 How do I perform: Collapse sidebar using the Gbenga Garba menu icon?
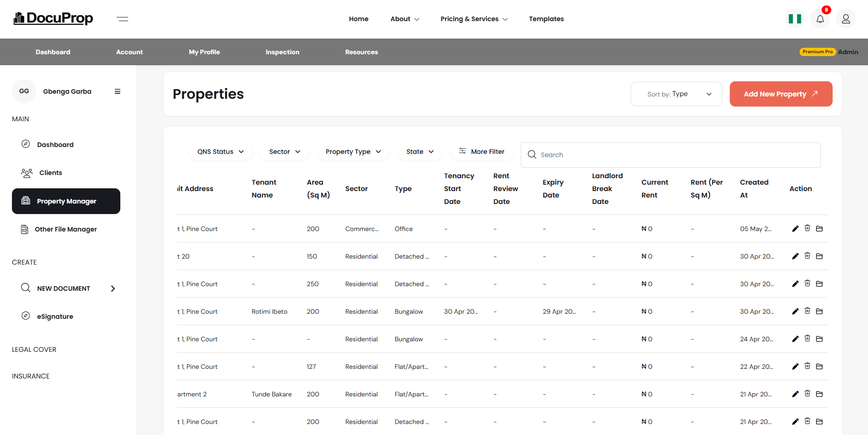click(118, 91)
